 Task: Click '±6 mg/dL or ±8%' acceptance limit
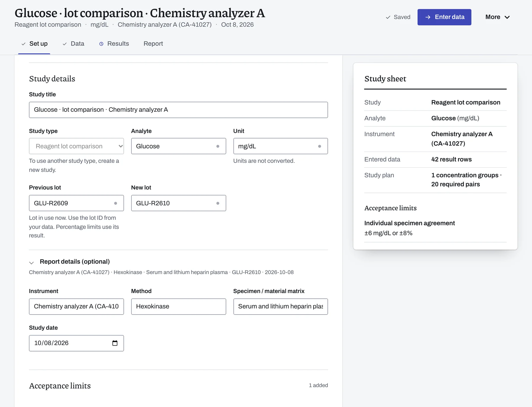[x=388, y=233]
